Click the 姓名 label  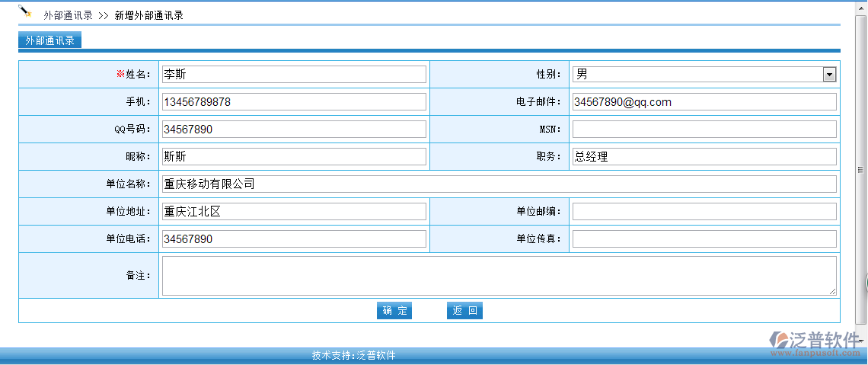[132, 74]
